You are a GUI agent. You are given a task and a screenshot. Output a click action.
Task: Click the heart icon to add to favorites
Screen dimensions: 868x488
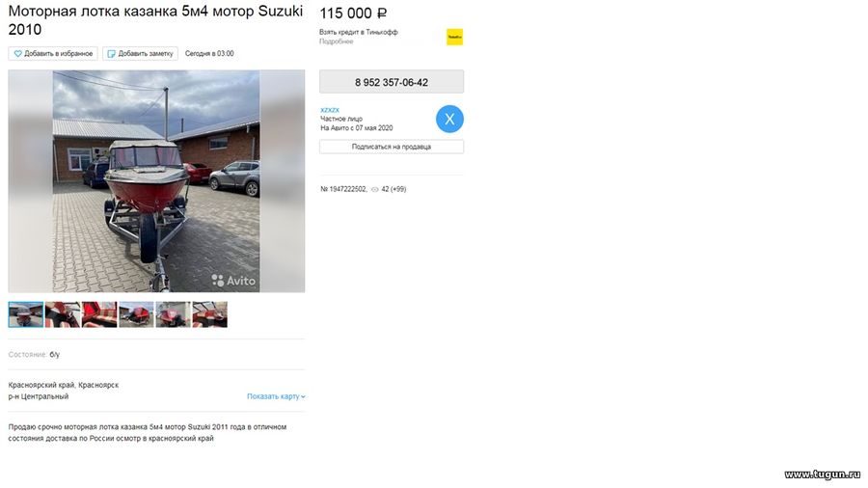(x=17, y=54)
